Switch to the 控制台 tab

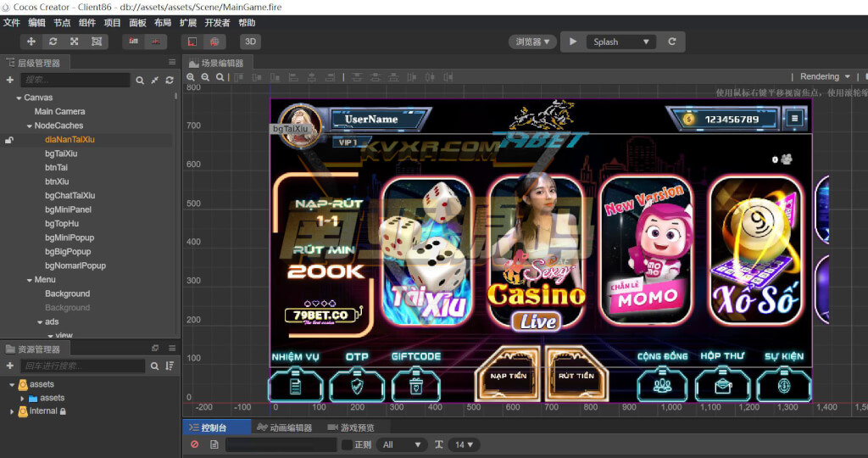214,427
